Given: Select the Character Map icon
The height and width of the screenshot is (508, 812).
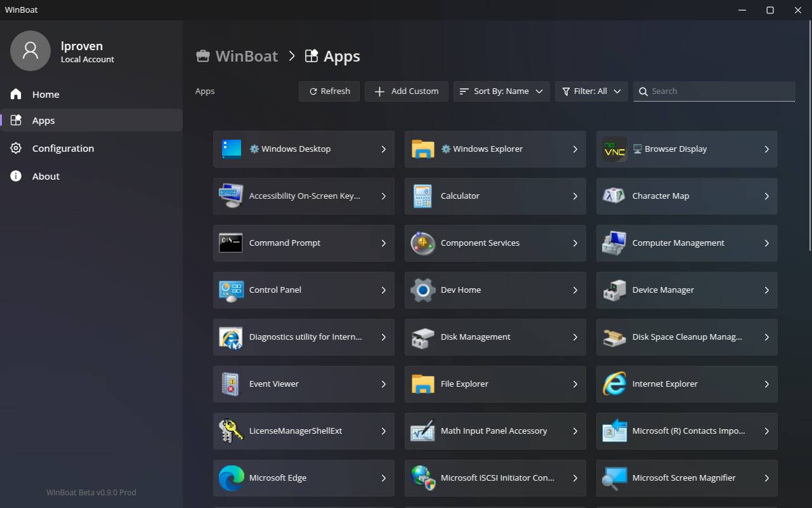Looking at the screenshot, I should tap(614, 196).
